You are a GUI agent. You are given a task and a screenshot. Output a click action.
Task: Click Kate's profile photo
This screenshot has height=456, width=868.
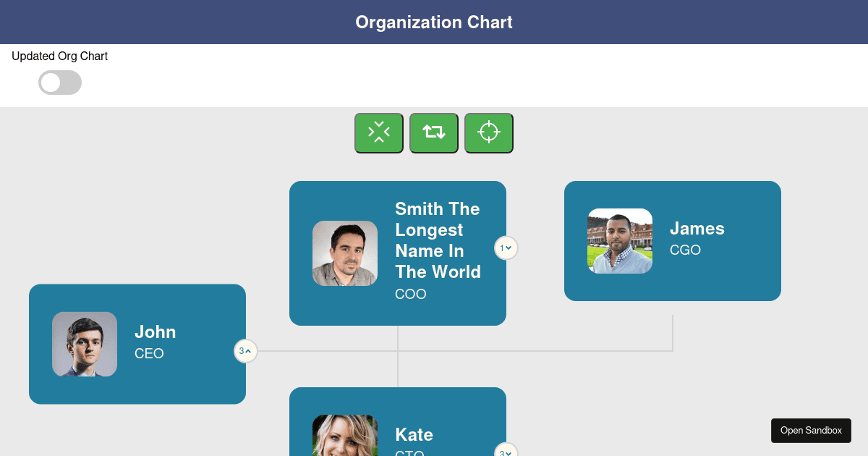click(345, 435)
